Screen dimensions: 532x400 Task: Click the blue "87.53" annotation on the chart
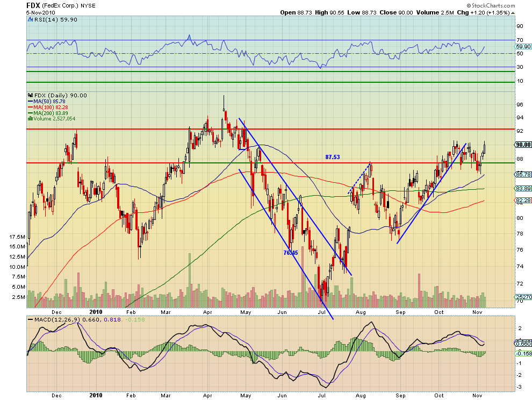tap(333, 157)
